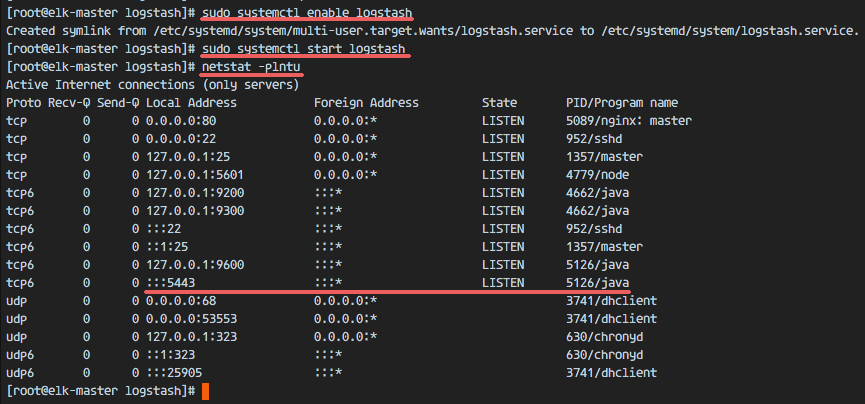Click the "sudo systemctl start logstash" command
The height and width of the screenshot is (404, 865).
click(x=304, y=48)
